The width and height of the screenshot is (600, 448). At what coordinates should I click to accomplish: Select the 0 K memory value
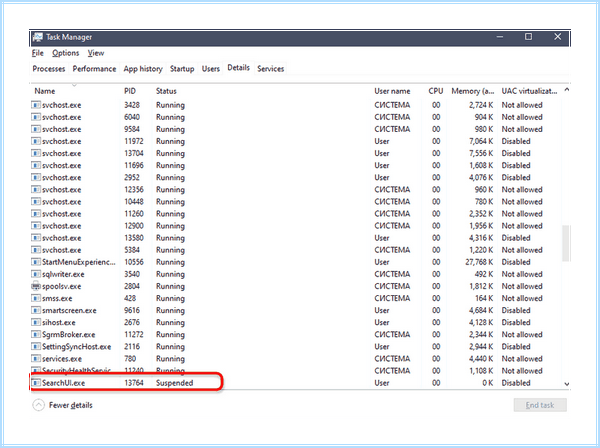tap(488, 383)
